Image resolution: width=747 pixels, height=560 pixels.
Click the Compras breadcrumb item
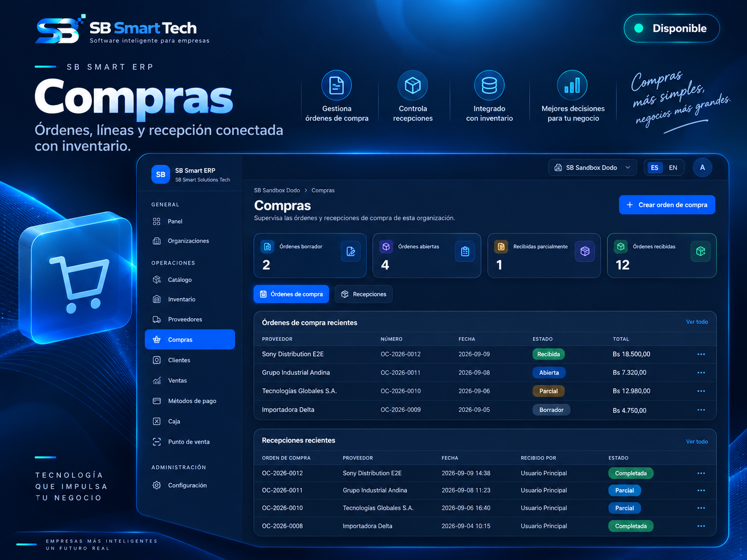pyautogui.click(x=323, y=190)
